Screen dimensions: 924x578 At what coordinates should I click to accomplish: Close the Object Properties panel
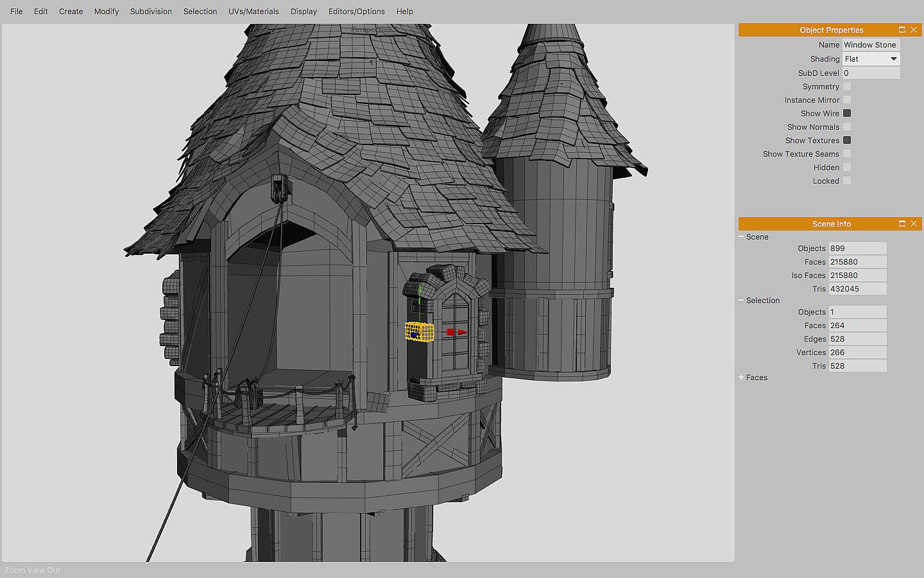coord(914,30)
